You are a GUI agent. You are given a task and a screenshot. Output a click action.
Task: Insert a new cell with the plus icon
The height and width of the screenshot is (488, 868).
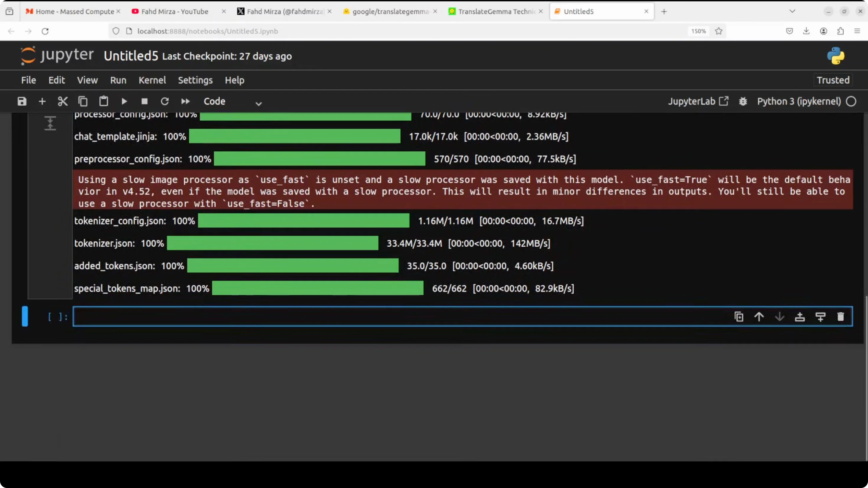pyautogui.click(x=42, y=101)
